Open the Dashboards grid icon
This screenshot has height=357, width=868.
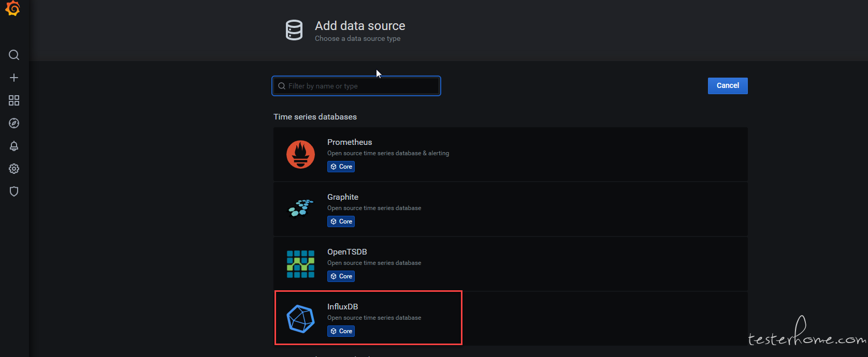click(14, 100)
